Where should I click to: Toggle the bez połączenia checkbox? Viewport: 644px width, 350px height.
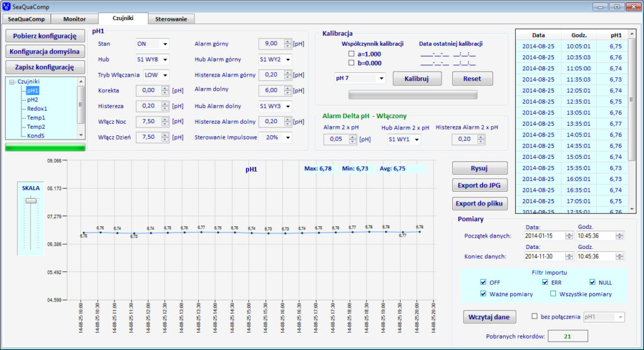click(x=535, y=317)
